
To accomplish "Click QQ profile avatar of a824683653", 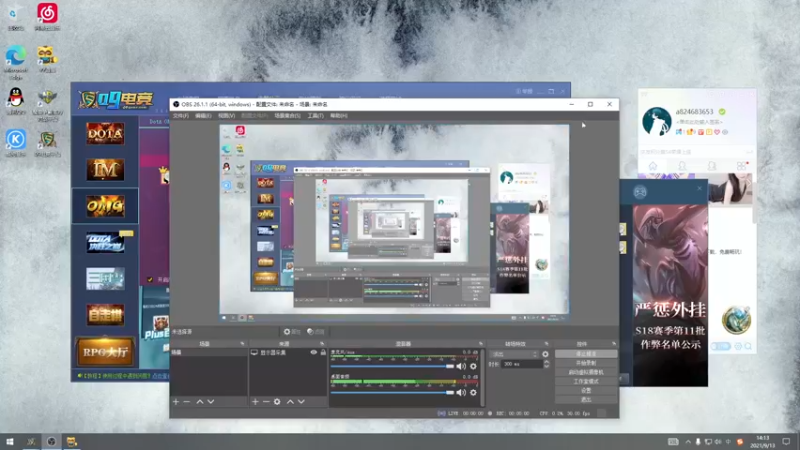I will coord(656,121).
